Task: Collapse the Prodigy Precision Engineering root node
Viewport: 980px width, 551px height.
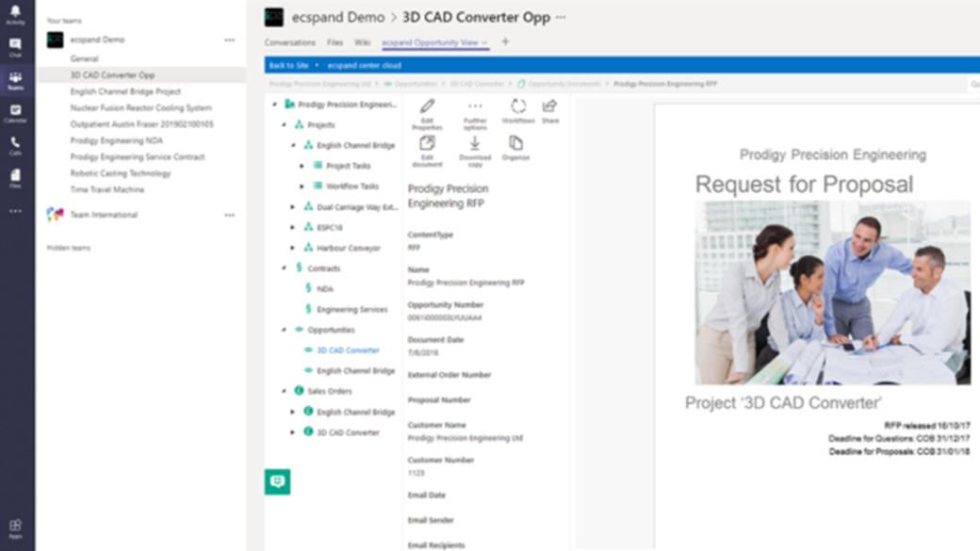Action: pyautogui.click(x=274, y=105)
